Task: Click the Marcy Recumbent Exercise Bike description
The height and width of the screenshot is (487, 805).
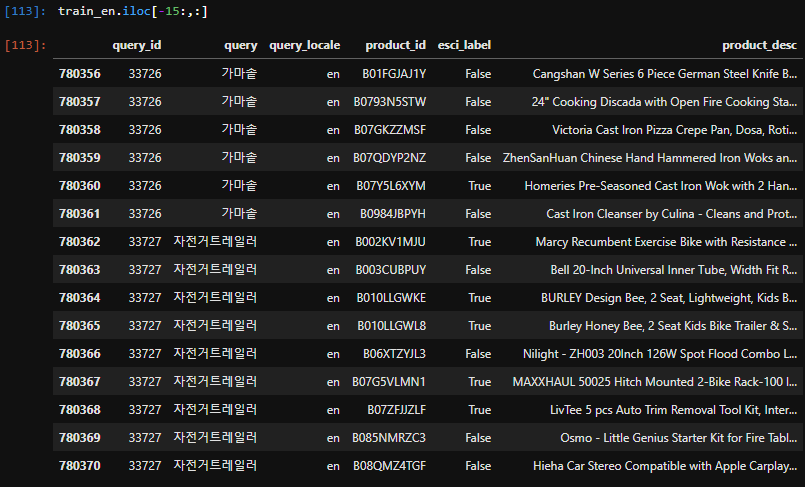Action: point(666,242)
